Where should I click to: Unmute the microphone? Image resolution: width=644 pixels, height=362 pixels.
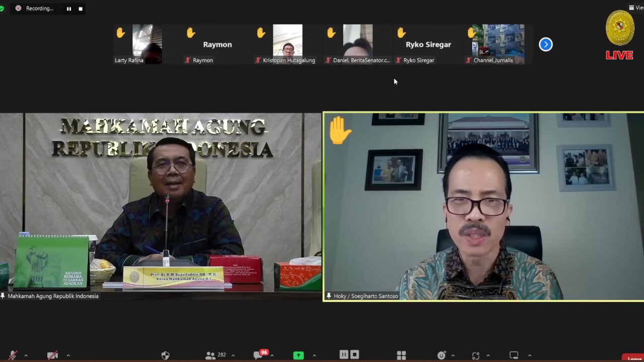click(x=13, y=355)
